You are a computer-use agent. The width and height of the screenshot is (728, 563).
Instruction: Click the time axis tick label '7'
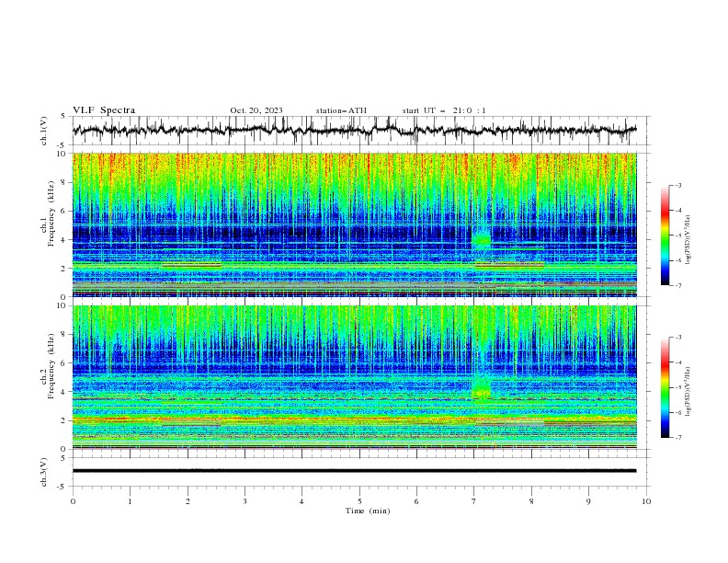(x=473, y=501)
